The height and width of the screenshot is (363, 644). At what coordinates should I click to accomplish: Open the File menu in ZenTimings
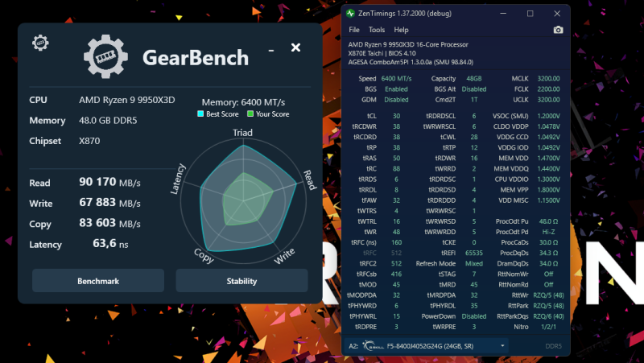point(354,30)
